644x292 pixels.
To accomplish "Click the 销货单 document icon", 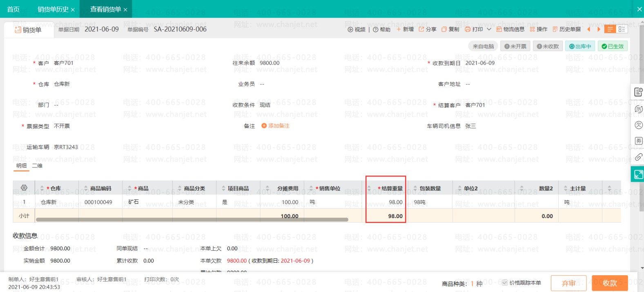I will coord(18,30).
